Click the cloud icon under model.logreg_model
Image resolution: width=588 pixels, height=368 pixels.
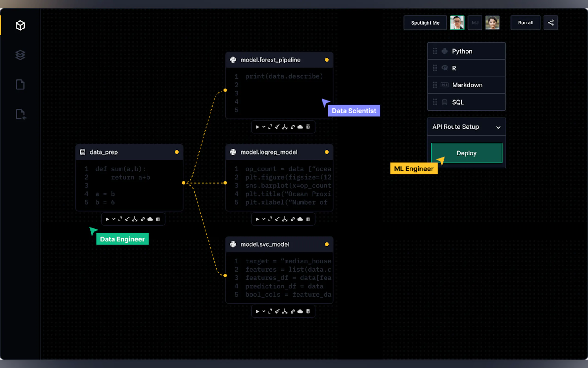(x=300, y=219)
